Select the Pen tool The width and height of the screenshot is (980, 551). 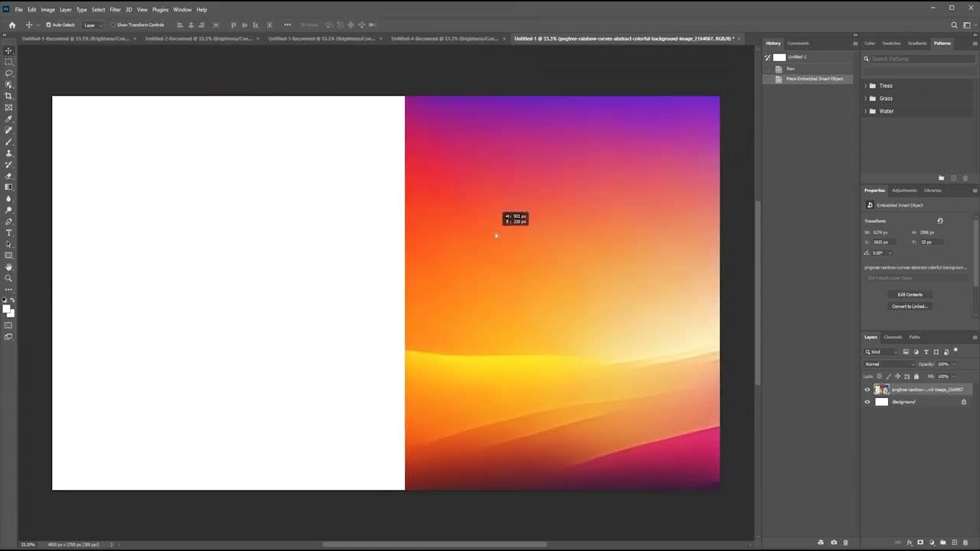click(8, 221)
